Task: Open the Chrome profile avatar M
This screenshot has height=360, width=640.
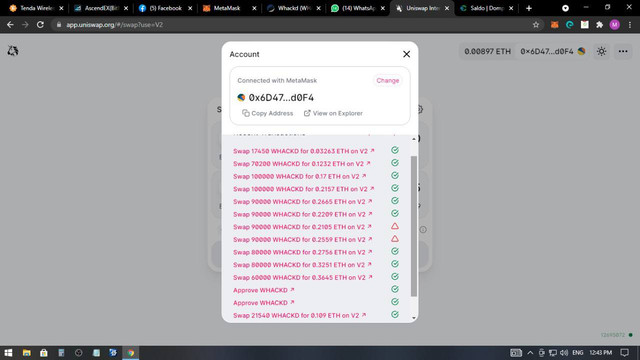Action: tap(615, 25)
